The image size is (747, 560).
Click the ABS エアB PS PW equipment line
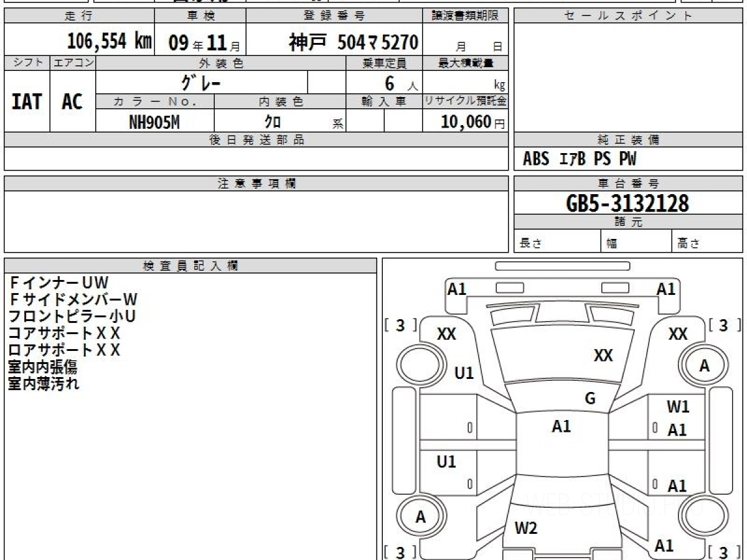(580, 159)
